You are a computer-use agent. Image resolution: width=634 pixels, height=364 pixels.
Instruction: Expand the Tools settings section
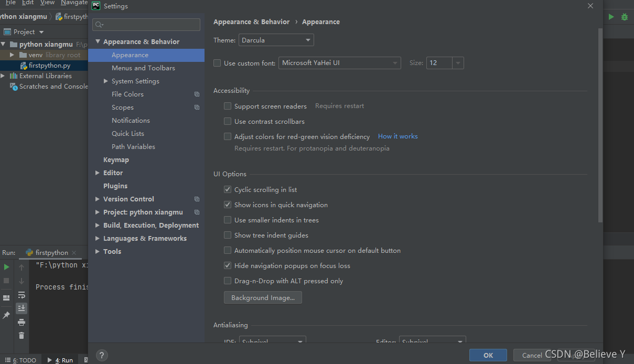(98, 251)
